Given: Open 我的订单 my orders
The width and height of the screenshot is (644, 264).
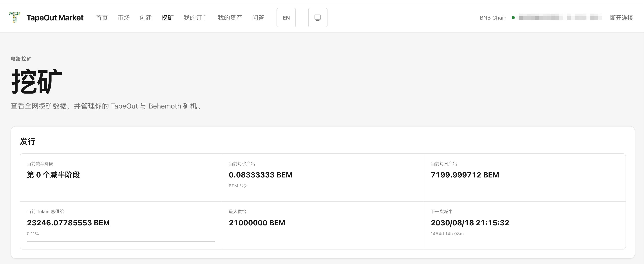Looking at the screenshot, I should [196, 18].
